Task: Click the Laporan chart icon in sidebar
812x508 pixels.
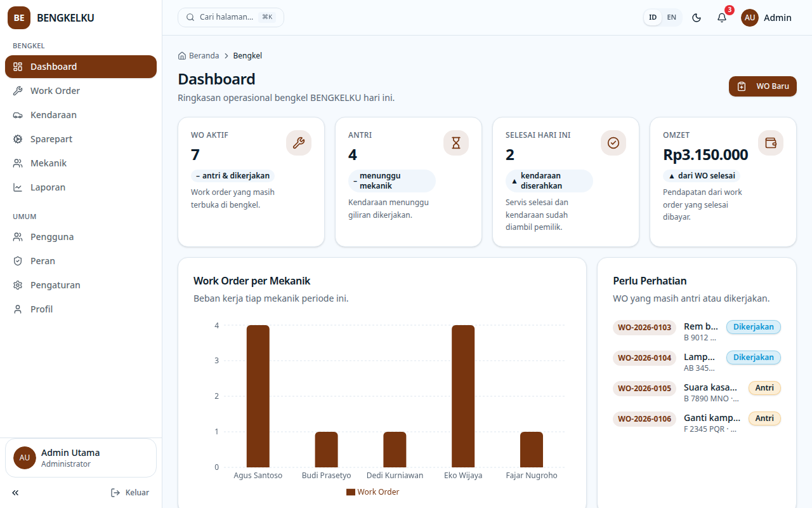Action: pos(18,187)
